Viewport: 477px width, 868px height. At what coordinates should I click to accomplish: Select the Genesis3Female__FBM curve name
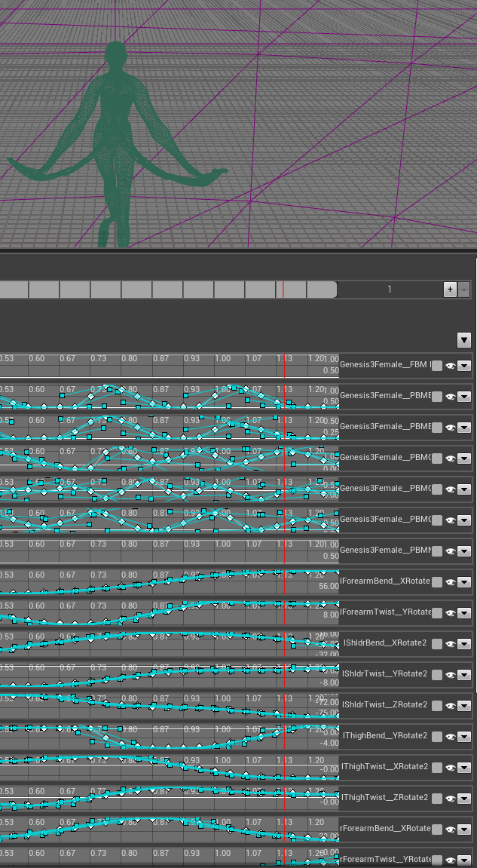pyautogui.click(x=384, y=364)
